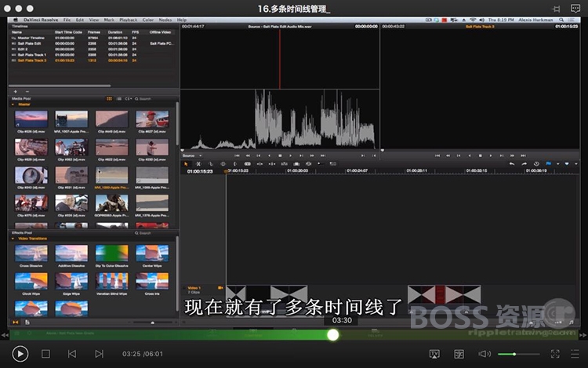Image resolution: width=588 pixels, height=368 pixels.
Task: Select the Master Timeline row
Action: tap(93, 38)
